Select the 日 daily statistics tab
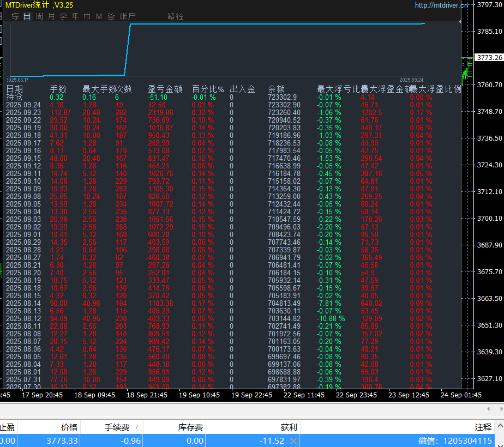Image resolution: width=504 pixels, height=447 pixels. coord(27,16)
